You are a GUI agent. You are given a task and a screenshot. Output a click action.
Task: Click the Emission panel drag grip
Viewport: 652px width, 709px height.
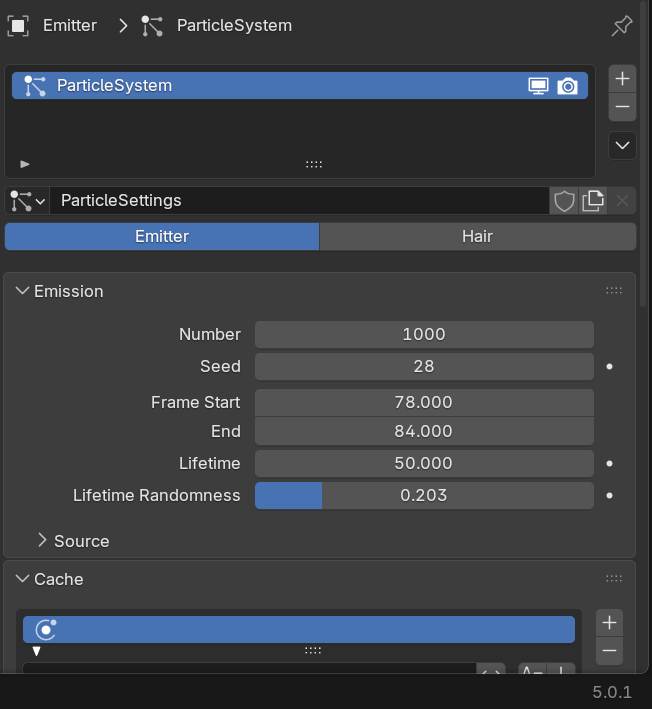[614, 291]
